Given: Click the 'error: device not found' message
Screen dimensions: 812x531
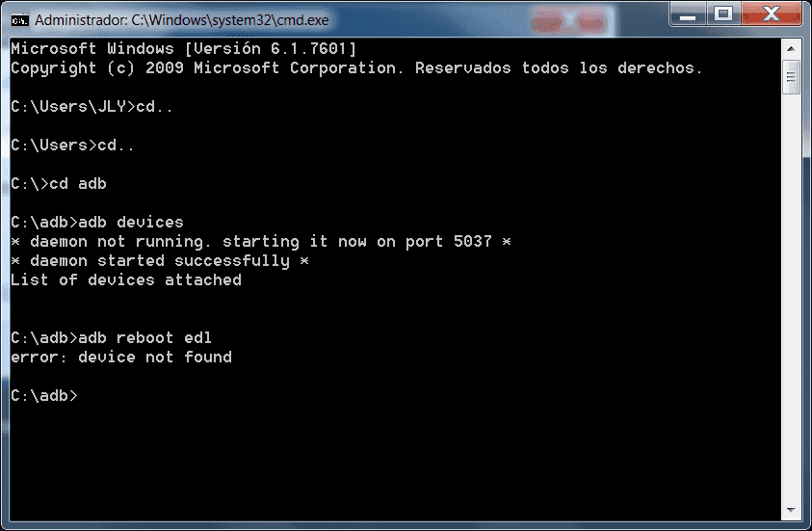Looking at the screenshot, I should (x=121, y=357).
